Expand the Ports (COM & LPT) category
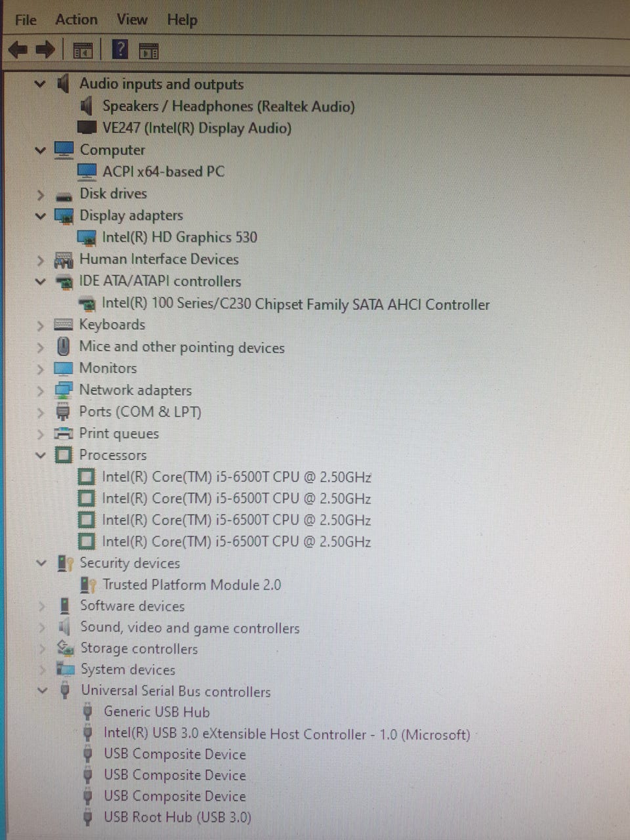 (x=40, y=413)
